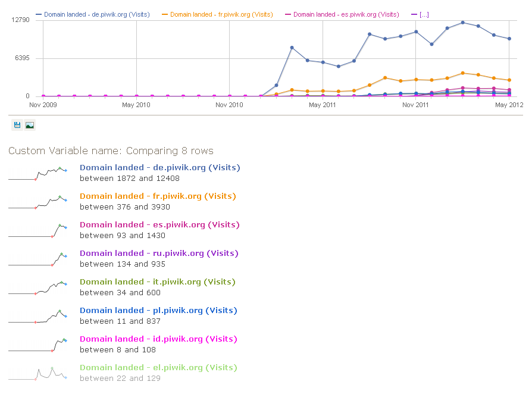Click the sparkline beside id.piwik.org row

pyautogui.click(x=37, y=344)
